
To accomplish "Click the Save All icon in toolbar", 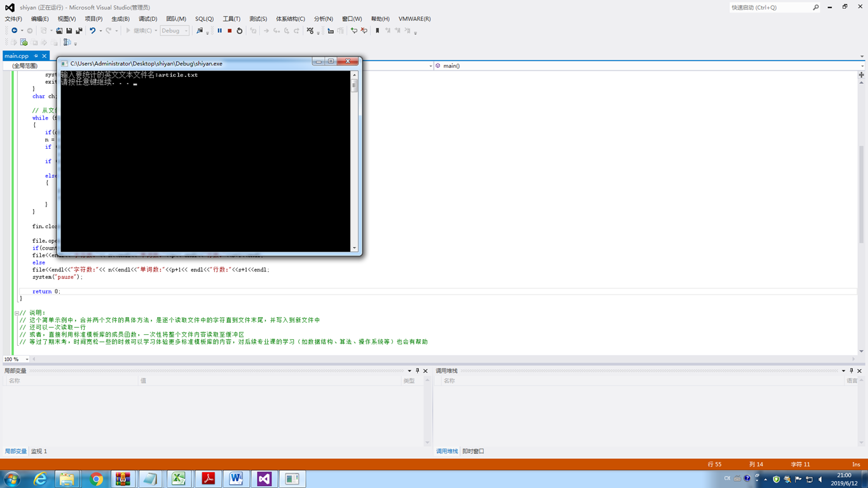I will (79, 30).
